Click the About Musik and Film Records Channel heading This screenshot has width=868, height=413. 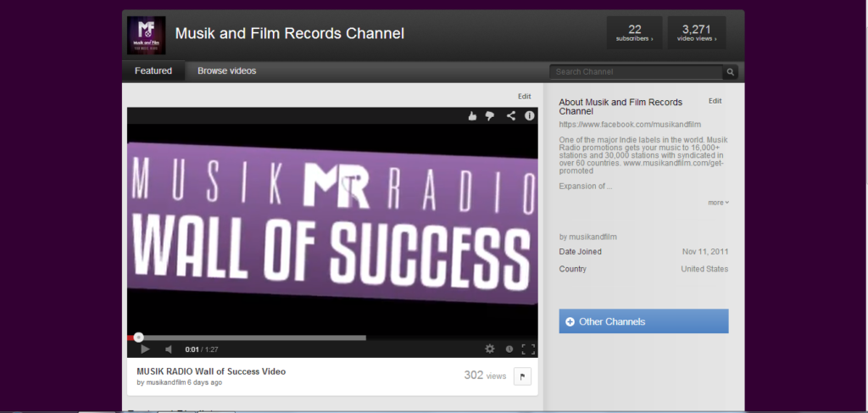620,107
